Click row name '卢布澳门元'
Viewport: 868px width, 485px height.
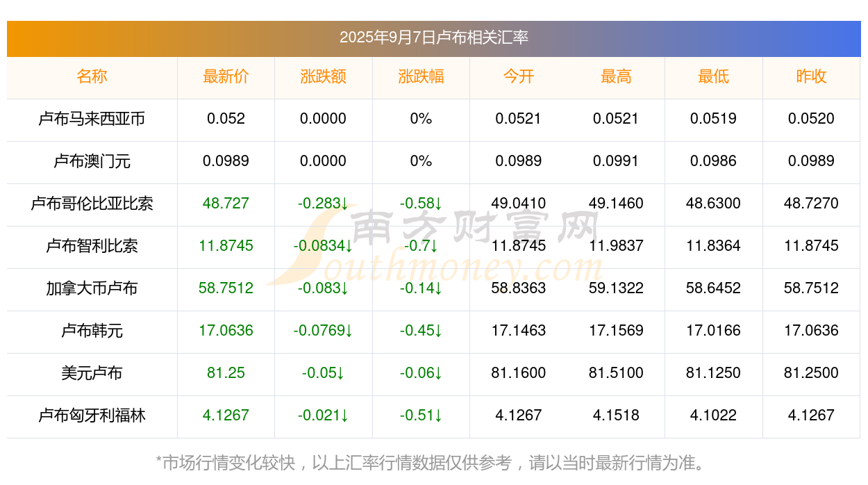coord(92,161)
